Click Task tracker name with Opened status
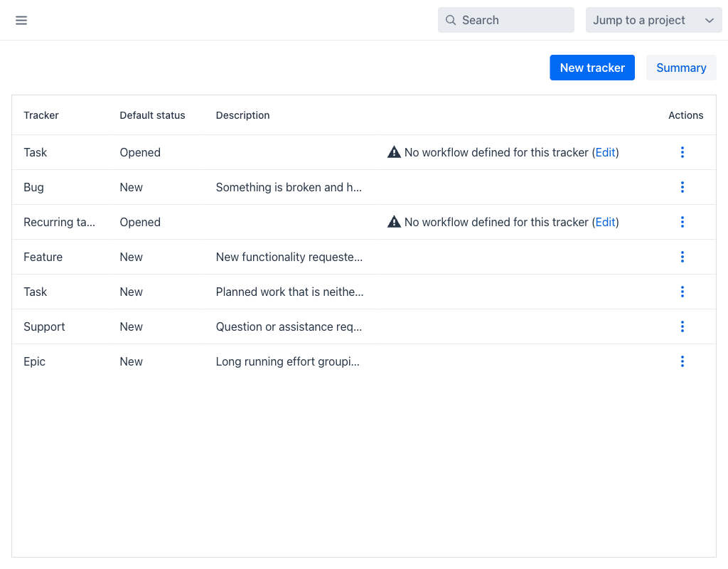The height and width of the screenshot is (569, 728). point(36,152)
